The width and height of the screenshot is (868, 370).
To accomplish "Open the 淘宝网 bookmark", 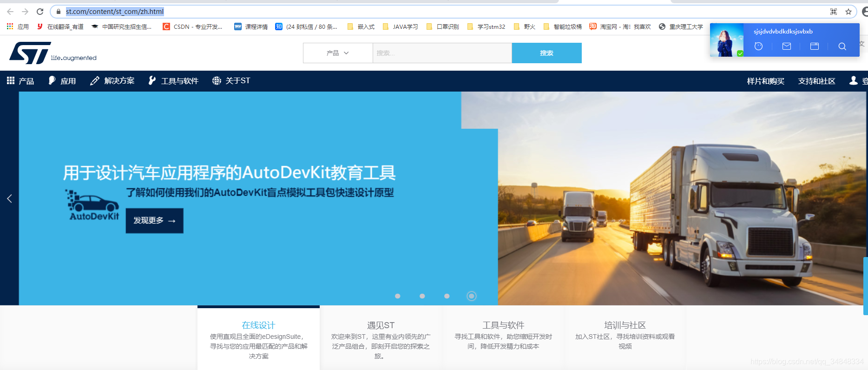I will 620,26.
